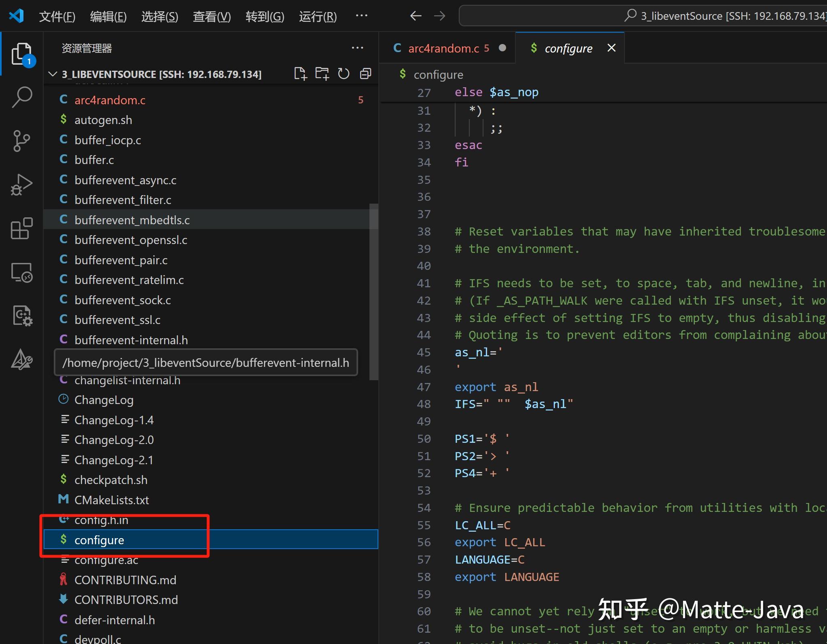This screenshot has width=827, height=644.
Task: Open the Extensions view
Action: coord(22,229)
